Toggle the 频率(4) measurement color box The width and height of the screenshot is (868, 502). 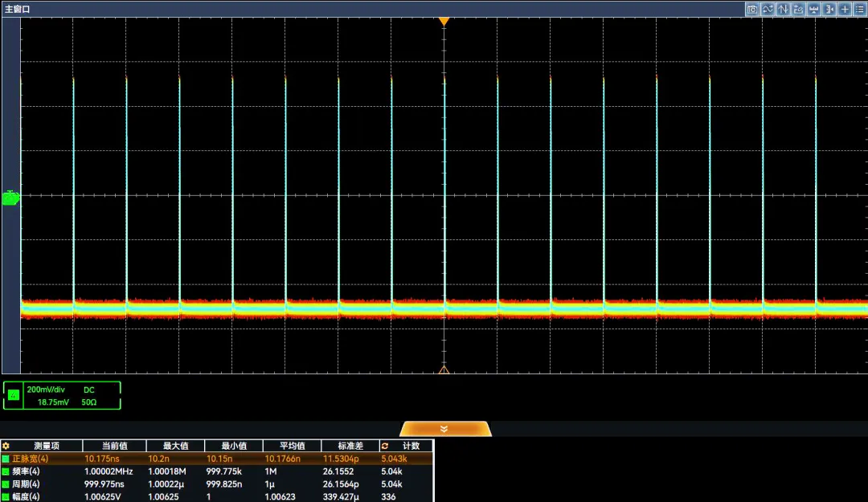(6, 471)
